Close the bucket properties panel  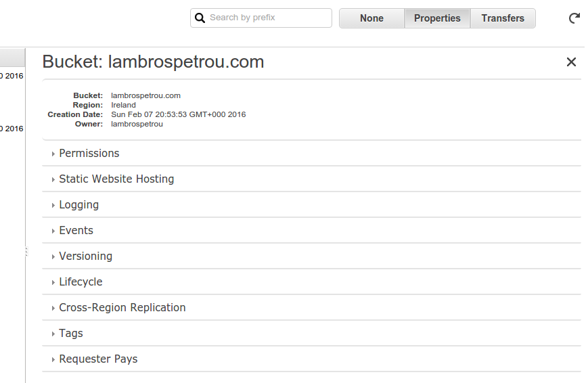(x=571, y=62)
